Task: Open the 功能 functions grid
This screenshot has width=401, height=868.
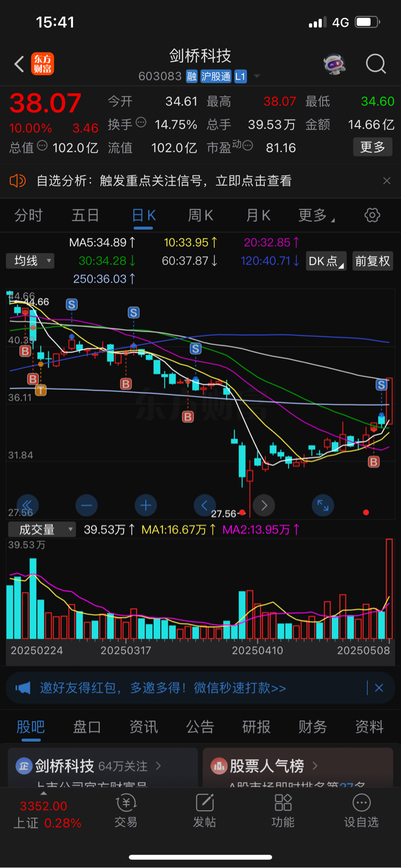Action: (x=283, y=811)
